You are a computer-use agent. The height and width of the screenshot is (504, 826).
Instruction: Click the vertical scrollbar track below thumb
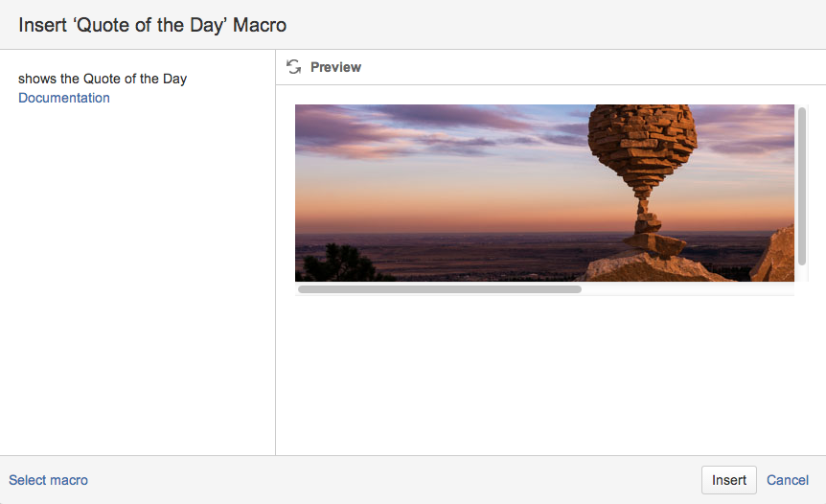click(802, 275)
